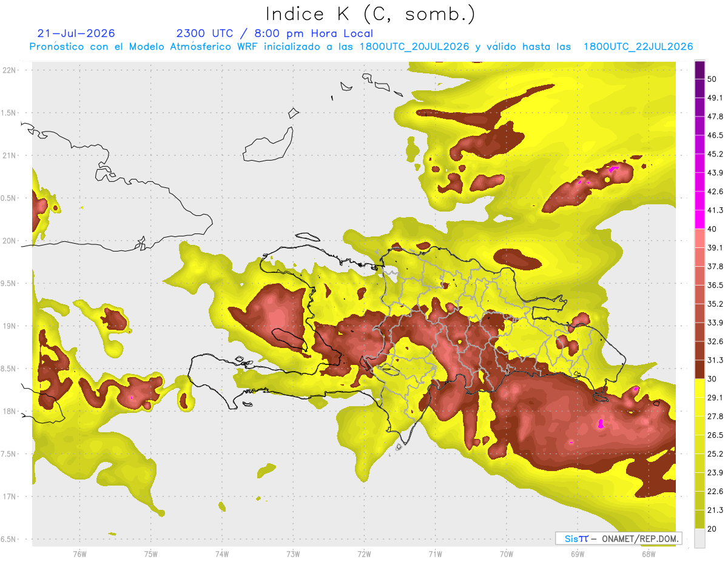Click the initialization time "1800UTC_20JUL2026"
Image resolution: width=728 pixels, height=562 pixels.
click(x=415, y=47)
